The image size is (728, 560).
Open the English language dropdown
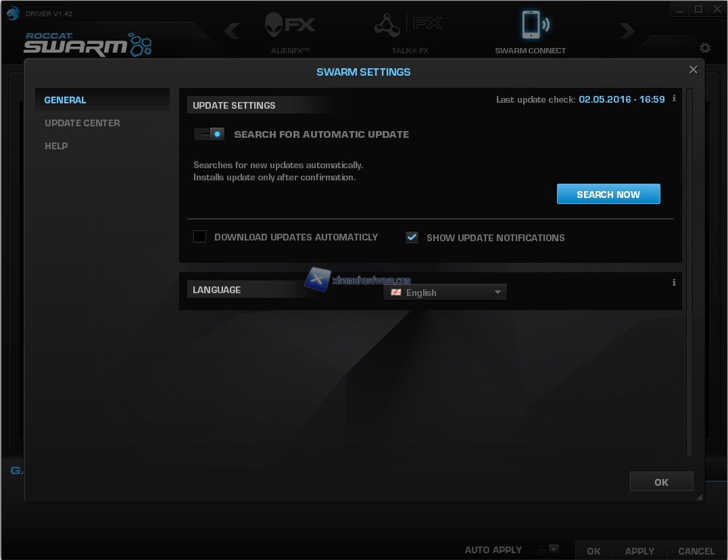pos(445,292)
